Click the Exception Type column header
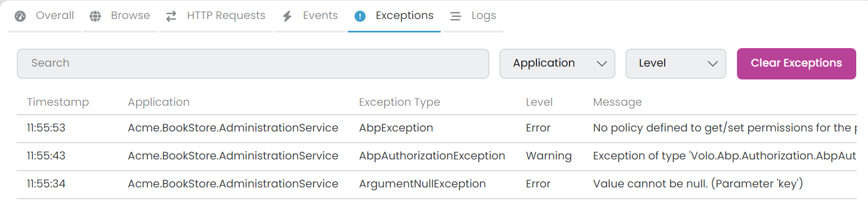 pyautogui.click(x=399, y=102)
